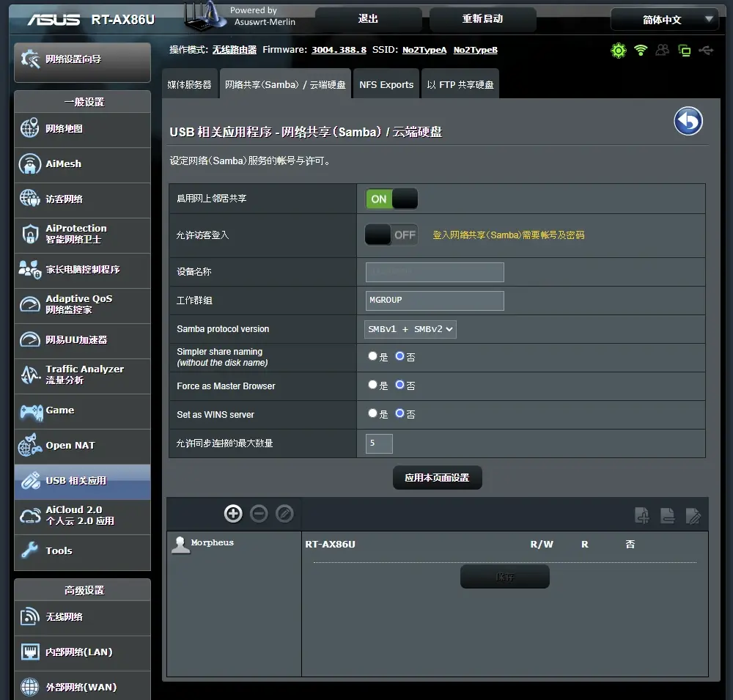Open the 简体中文 language dropdown
Image resolution: width=733 pixels, height=700 pixels.
664,20
